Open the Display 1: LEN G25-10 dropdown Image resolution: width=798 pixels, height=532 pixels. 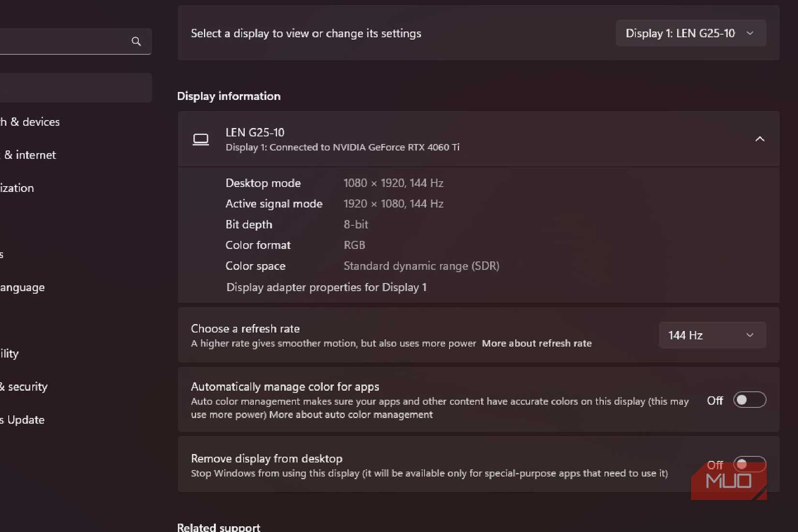pyautogui.click(x=691, y=33)
